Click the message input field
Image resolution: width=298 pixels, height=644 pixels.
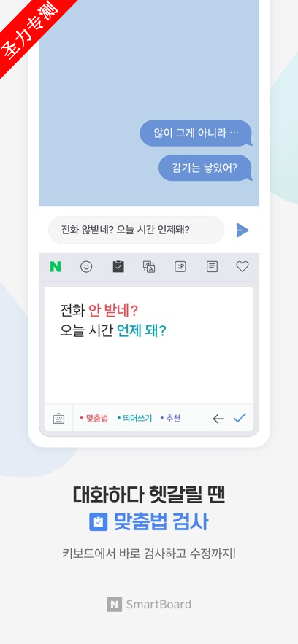[x=136, y=230]
